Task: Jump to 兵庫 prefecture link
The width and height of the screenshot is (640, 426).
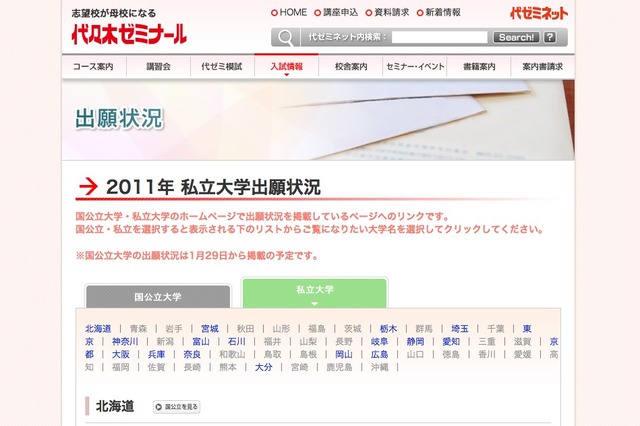Action: 156,355
